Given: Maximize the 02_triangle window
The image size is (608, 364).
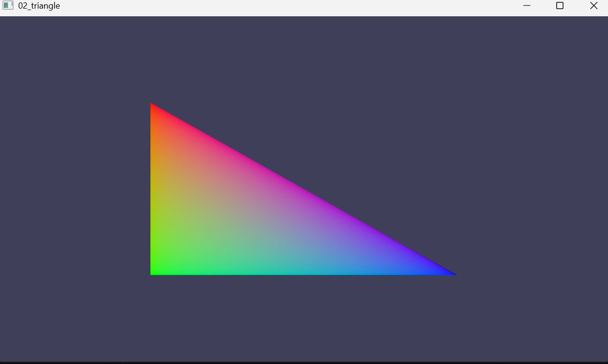Looking at the screenshot, I should click(560, 6).
